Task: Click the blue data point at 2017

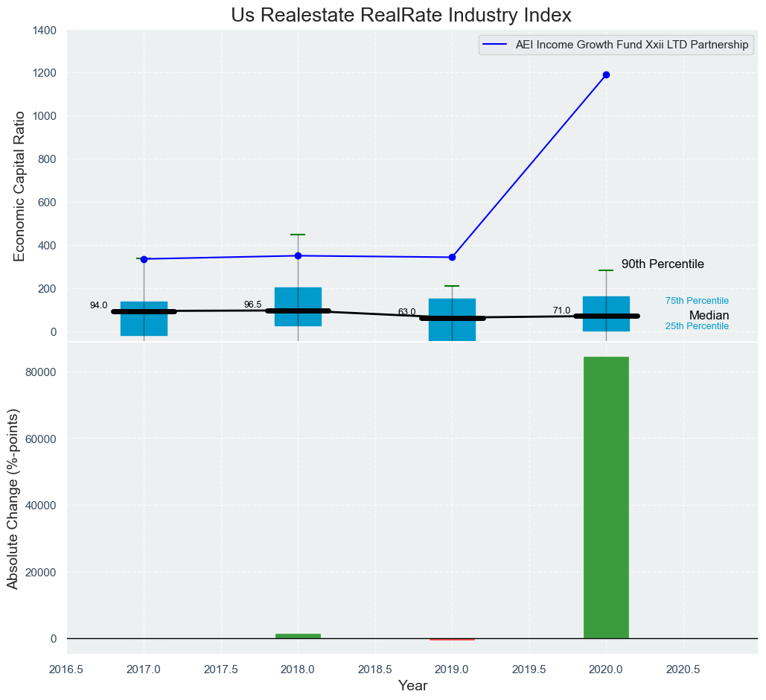Action: click(x=144, y=259)
